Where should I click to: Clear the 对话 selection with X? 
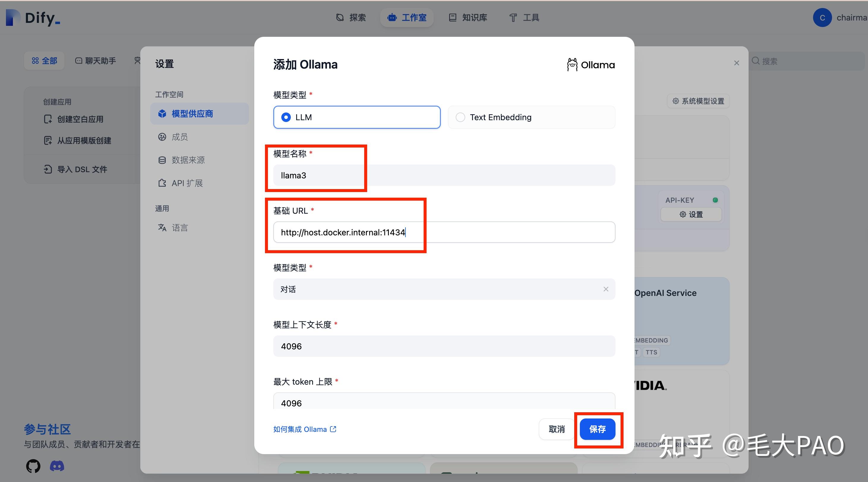tap(605, 289)
